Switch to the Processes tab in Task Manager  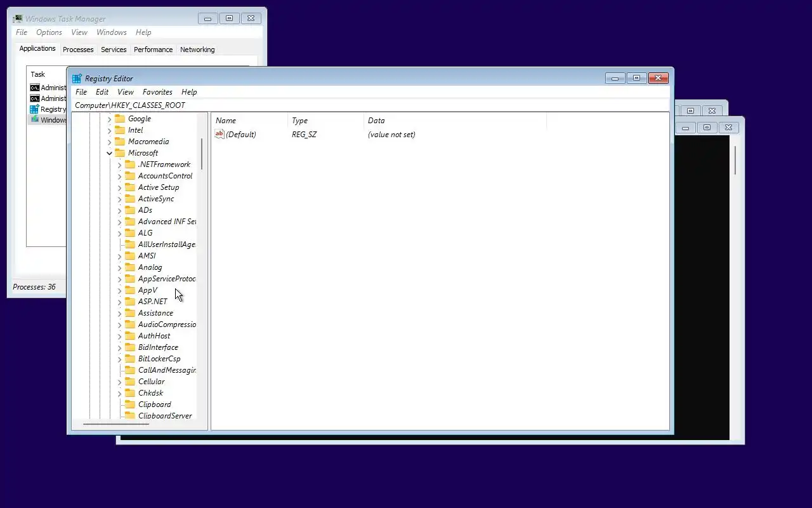[78, 50]
